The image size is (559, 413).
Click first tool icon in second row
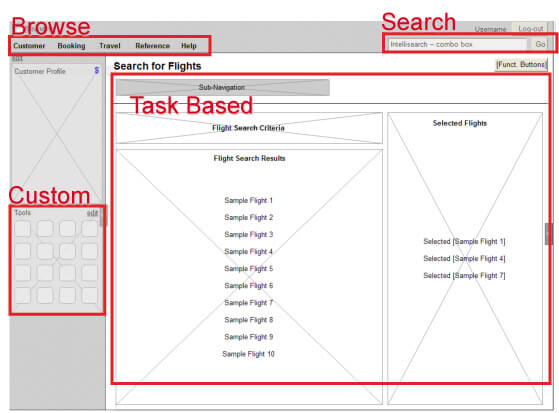tap(22, 251)
